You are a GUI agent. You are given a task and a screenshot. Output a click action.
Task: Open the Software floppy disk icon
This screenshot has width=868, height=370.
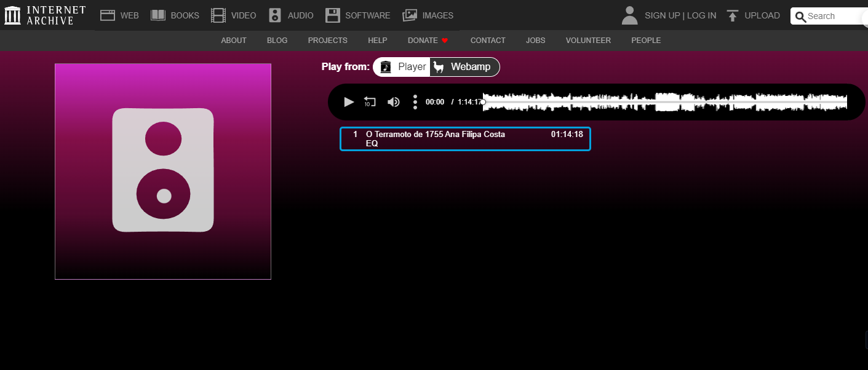[x=333, y=15]
